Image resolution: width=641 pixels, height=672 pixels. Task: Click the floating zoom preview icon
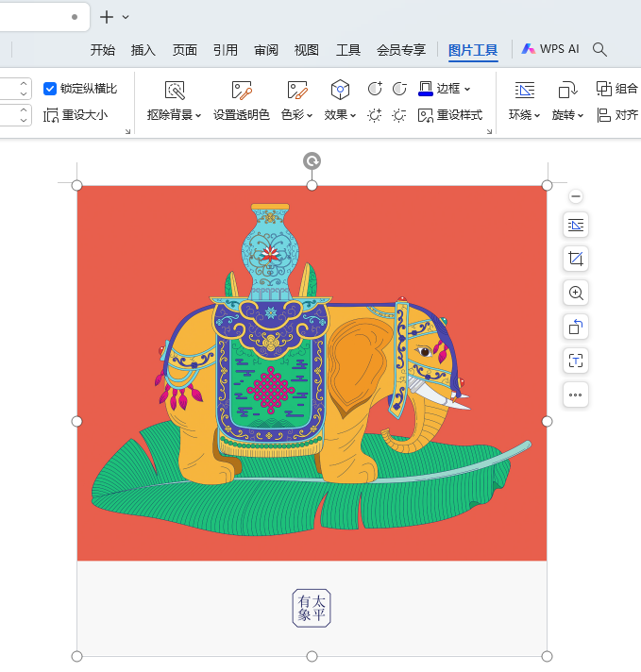point(576,294)
